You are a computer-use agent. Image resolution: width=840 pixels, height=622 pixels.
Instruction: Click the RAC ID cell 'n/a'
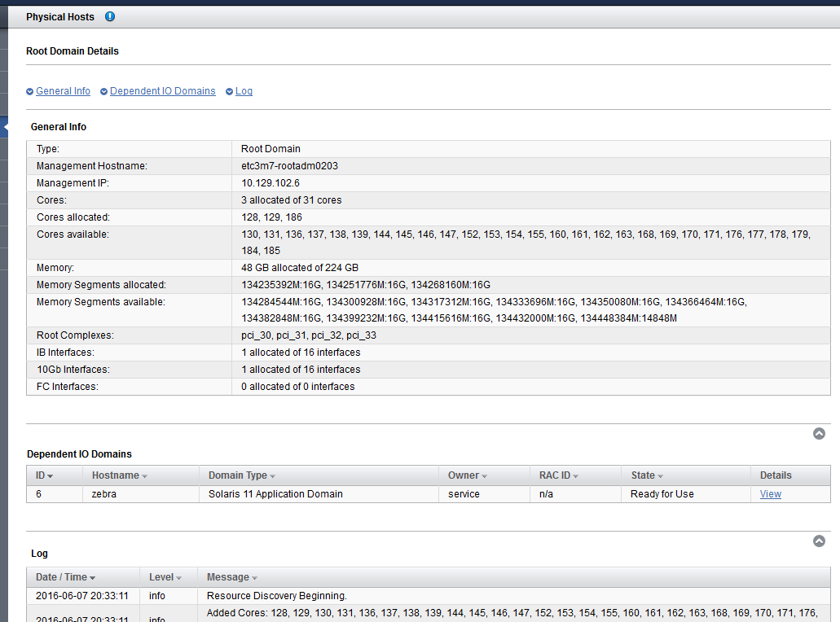546,494
